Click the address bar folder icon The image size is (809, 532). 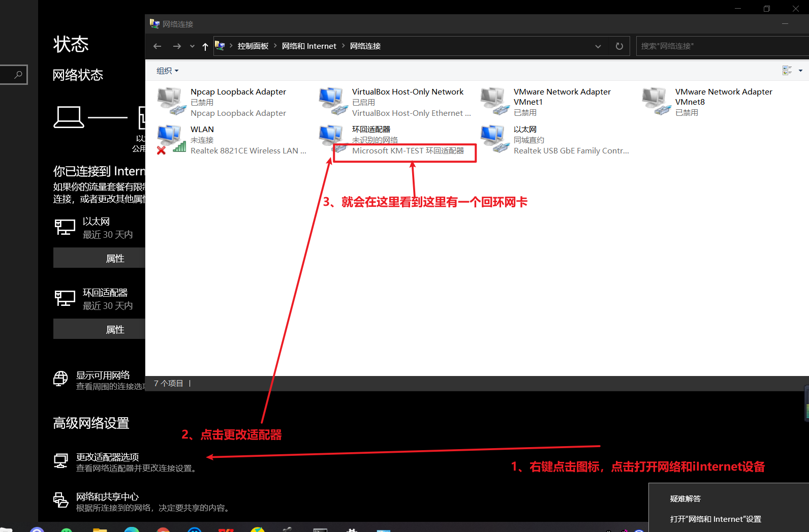[x=220, y=46]
